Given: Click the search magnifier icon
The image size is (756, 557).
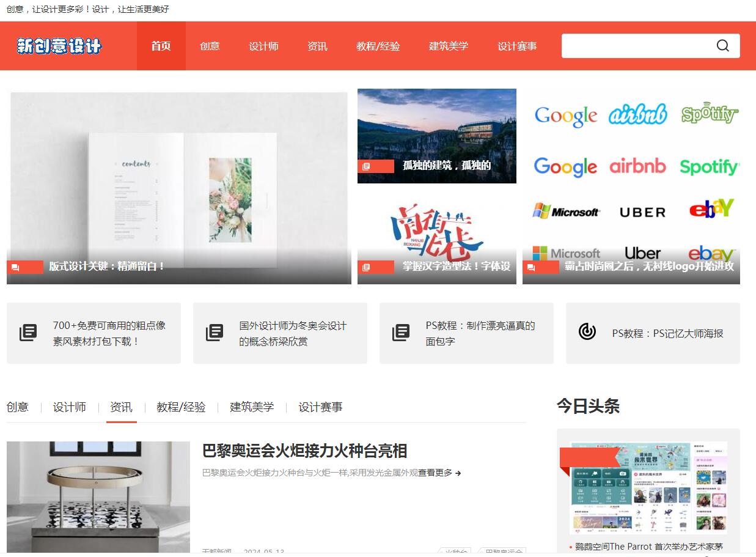Looking at the screenshot, I should click(723, 46).
